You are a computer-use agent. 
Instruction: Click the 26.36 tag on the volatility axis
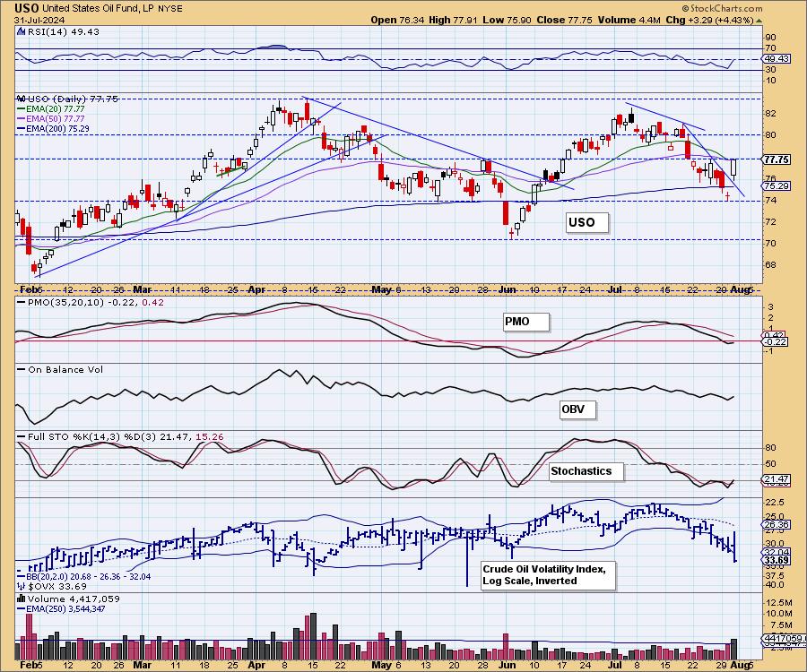(x=777, y=525)
